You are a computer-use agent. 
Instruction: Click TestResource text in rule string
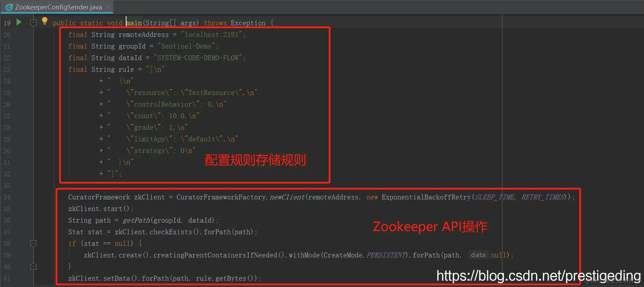coord(211,93)
